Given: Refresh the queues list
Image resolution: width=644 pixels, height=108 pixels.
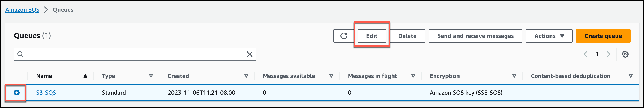Looking at the screenshot, I should tap(344, 36).
